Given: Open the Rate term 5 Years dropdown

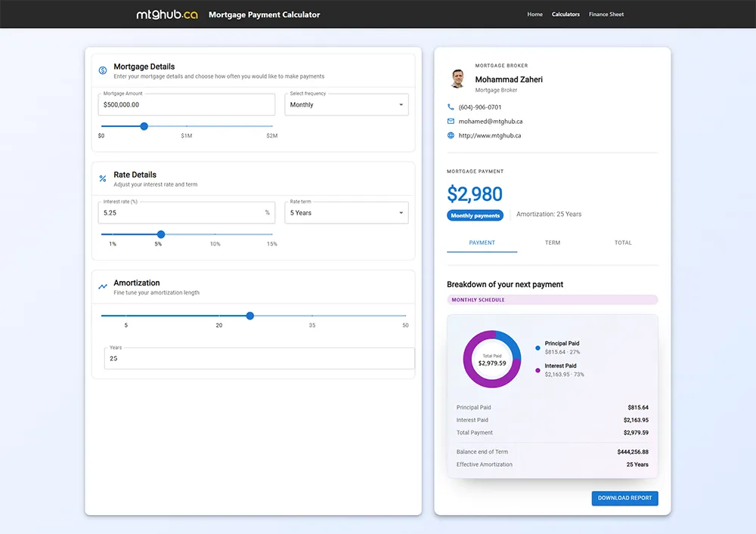Looking at the screenshot, I should pyautogui.click(x=347, y=213).
